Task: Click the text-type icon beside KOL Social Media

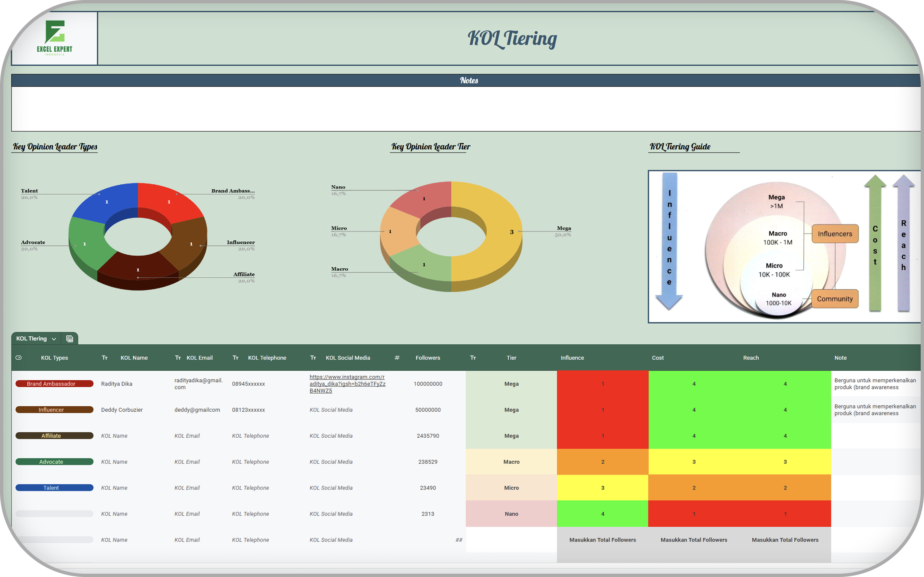Action: (313, 358)
